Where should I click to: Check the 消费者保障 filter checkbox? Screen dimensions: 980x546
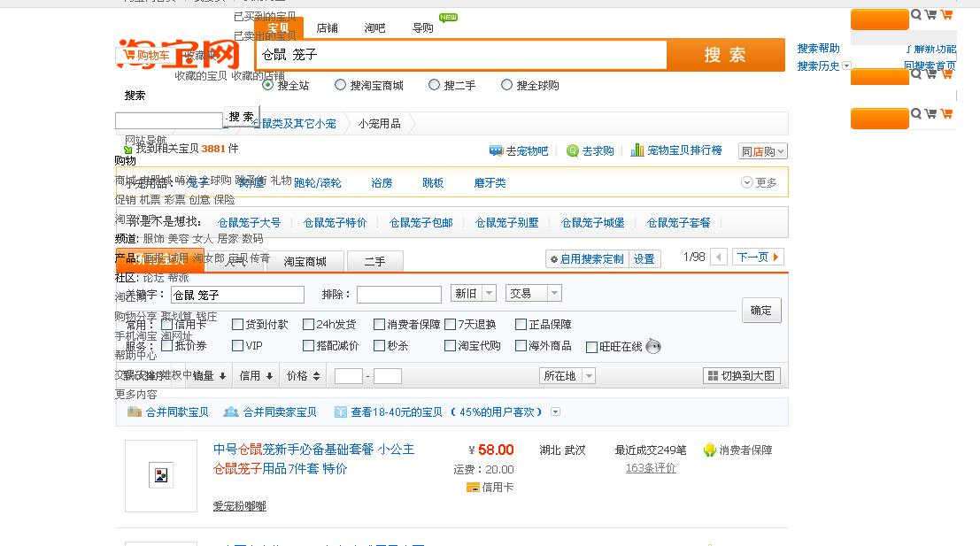click(x=379, y=324)
